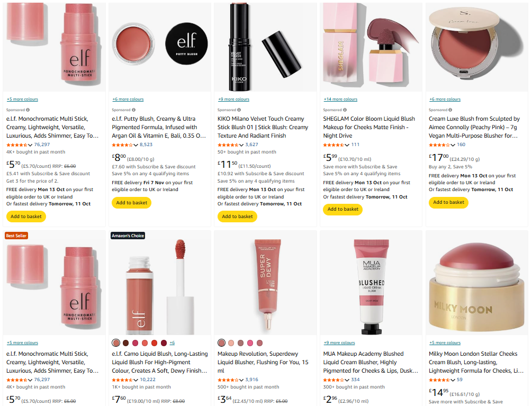Image resolution: width=532 pixels, height=406 pixels.
Task: Click Sponsored info icon on Cream Luxe Blush
Action: point(450,110)
